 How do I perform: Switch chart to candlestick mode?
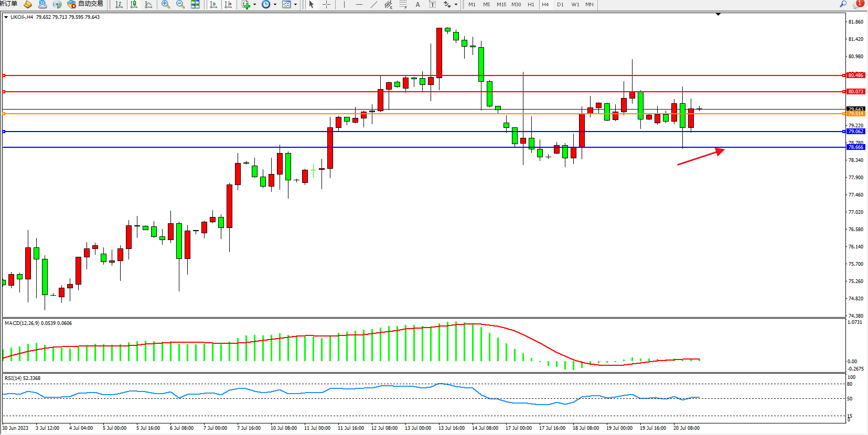click(x=134, y=4)
